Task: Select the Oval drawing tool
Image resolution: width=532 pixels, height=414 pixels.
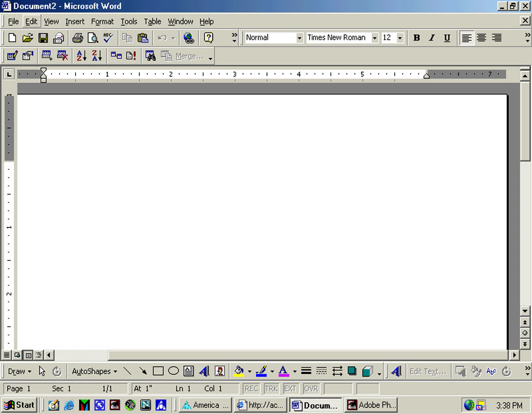Action: (x=173, y=371)
